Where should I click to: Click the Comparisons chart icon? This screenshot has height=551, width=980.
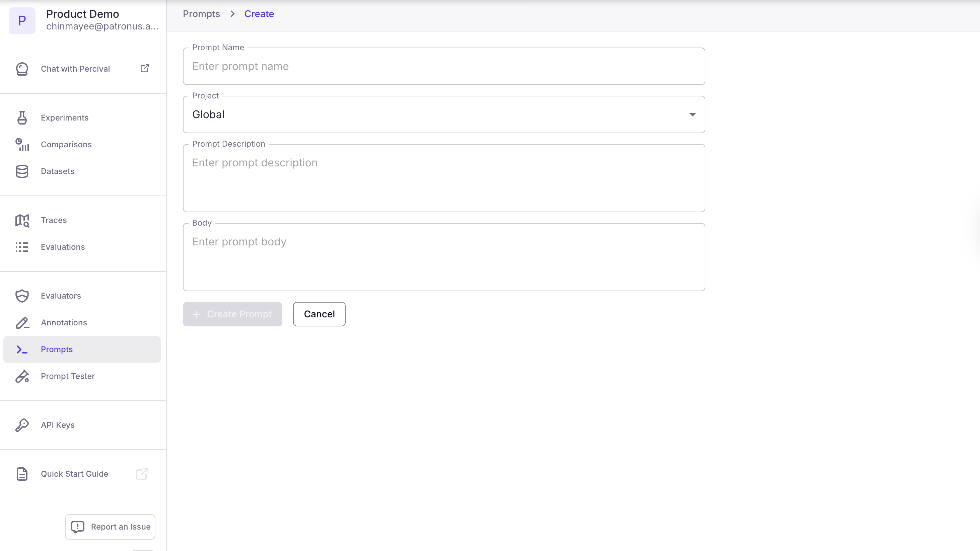point(22,145)
